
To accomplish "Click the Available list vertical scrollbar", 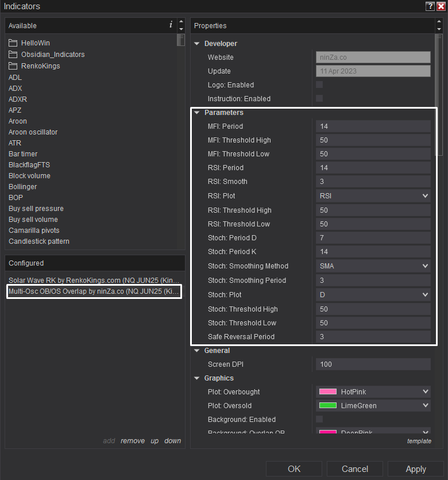I will [x=181, y=40].
